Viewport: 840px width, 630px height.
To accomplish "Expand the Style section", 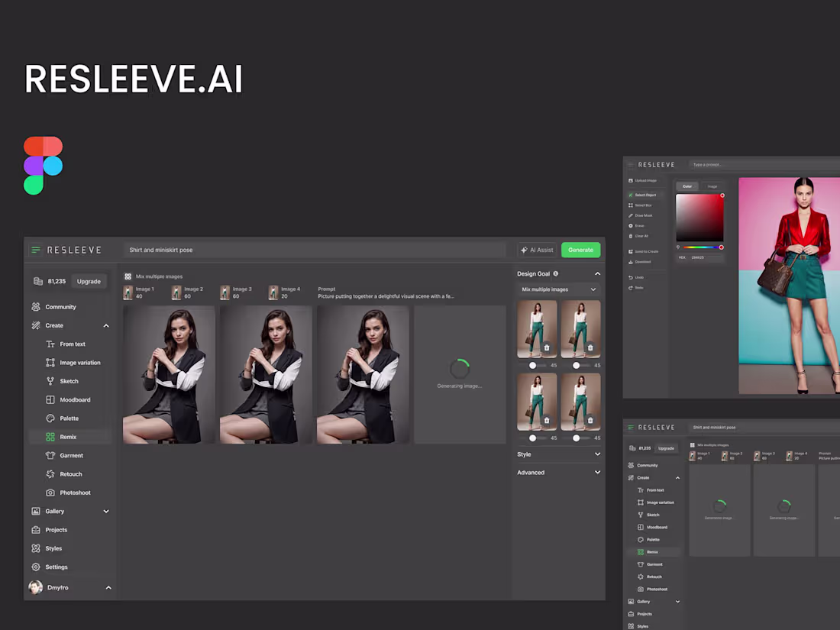I will 558,454.
